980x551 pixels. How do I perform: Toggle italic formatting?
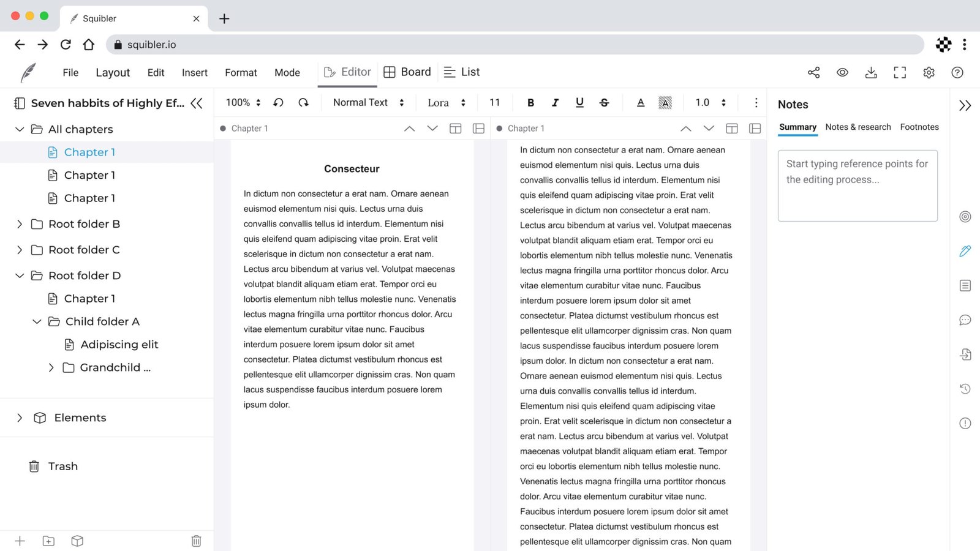pyautogui.click(x=555, y=102)
